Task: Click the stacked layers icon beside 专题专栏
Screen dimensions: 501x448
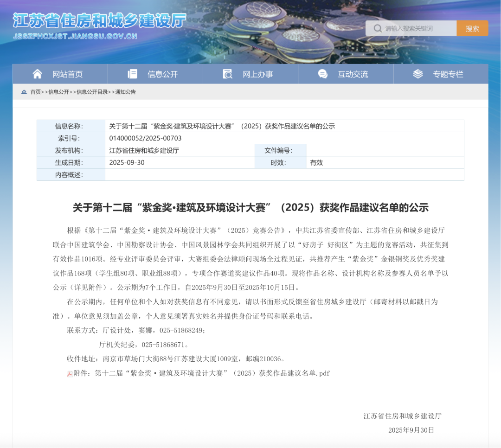Action: click(418, 74)
